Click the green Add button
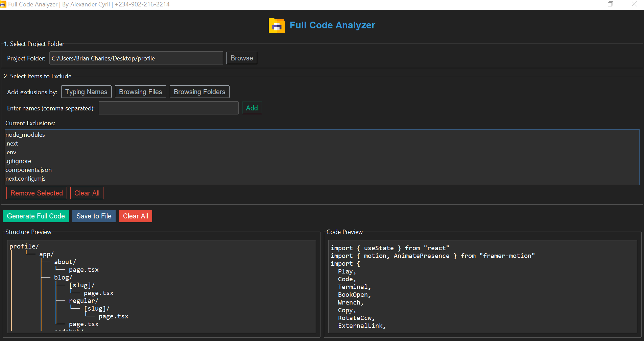This screenshot has width=644, height=341. pyautogui.click(x=252, y=108)
